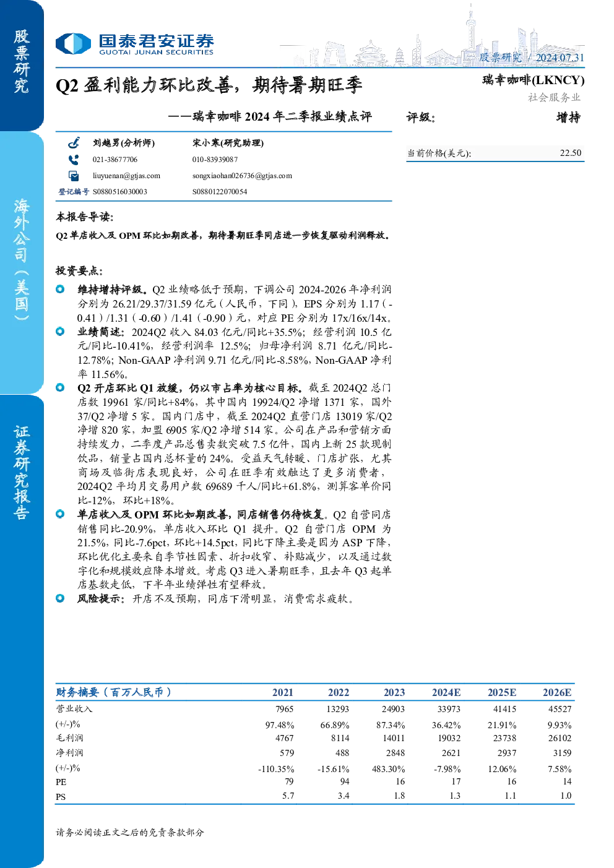Click PS value 5.7
This screenshot has height=868, width=614.
pyautogui.click(x=288, y=796)
